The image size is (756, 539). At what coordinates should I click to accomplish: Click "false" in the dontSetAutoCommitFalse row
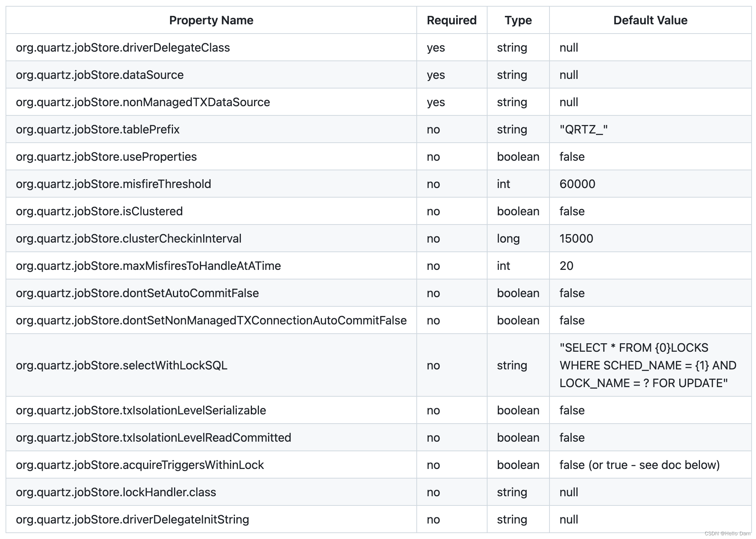(x=572, y=293)
